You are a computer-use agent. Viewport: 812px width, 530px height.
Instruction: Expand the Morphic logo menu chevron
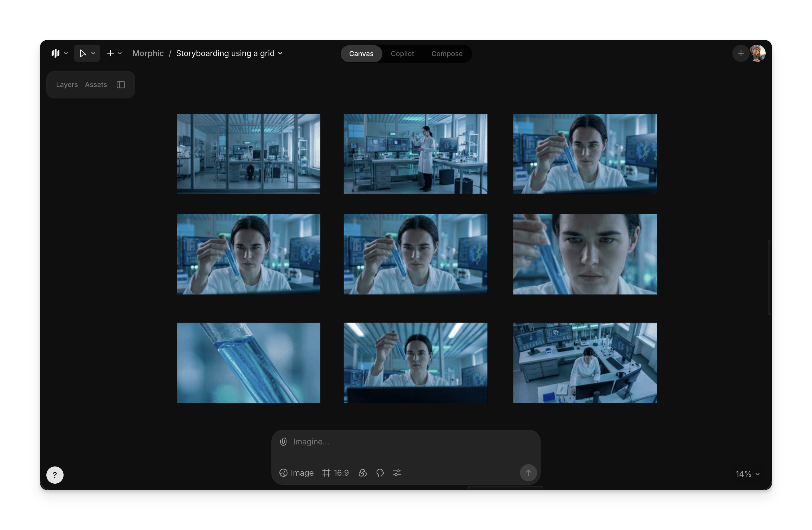pos(66,54)
